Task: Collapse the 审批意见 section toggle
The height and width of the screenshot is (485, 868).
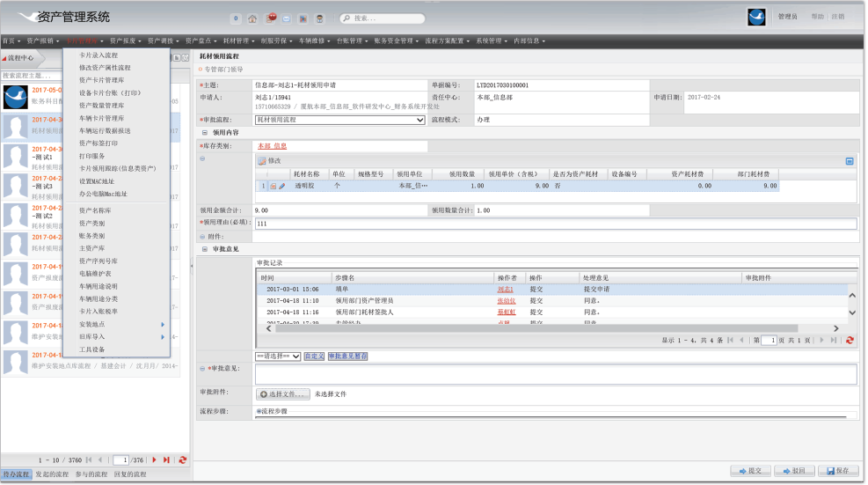Action: (x=205, y=249)
